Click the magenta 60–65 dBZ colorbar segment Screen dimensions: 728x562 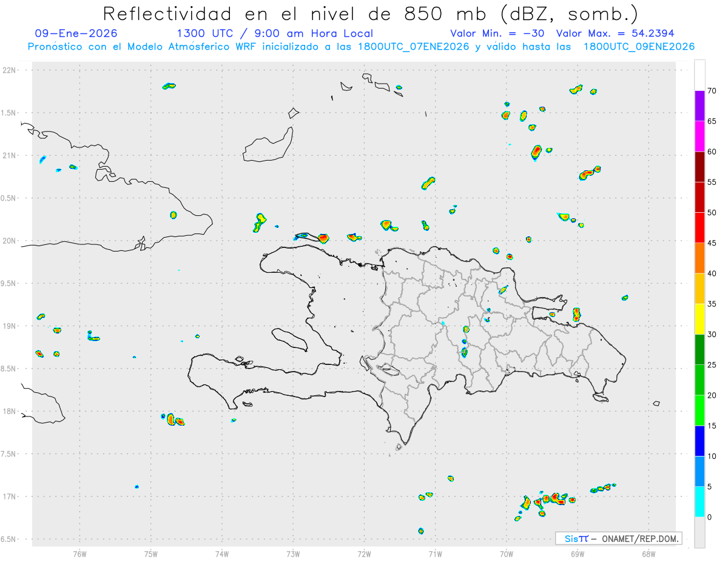pos(699,136)
